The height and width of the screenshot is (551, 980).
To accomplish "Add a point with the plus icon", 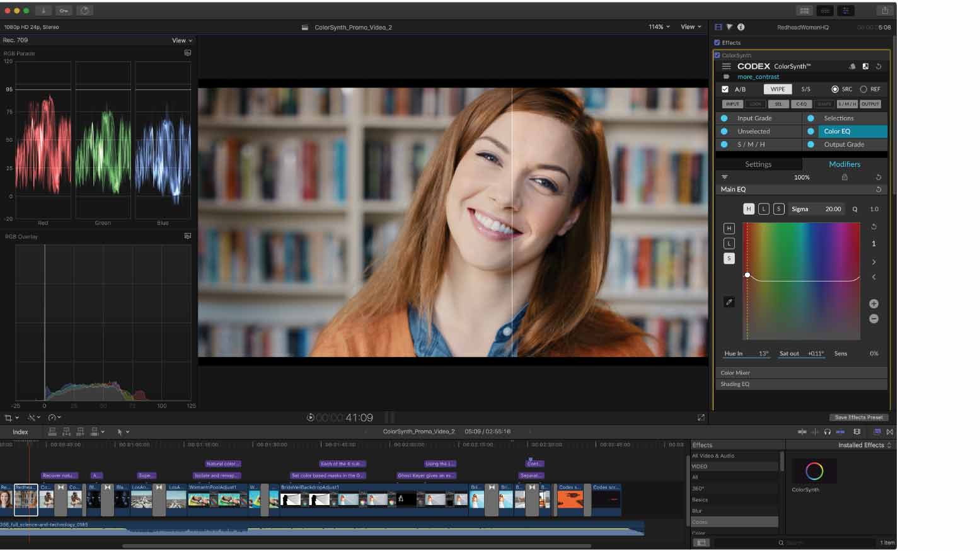I will (873, 304).
